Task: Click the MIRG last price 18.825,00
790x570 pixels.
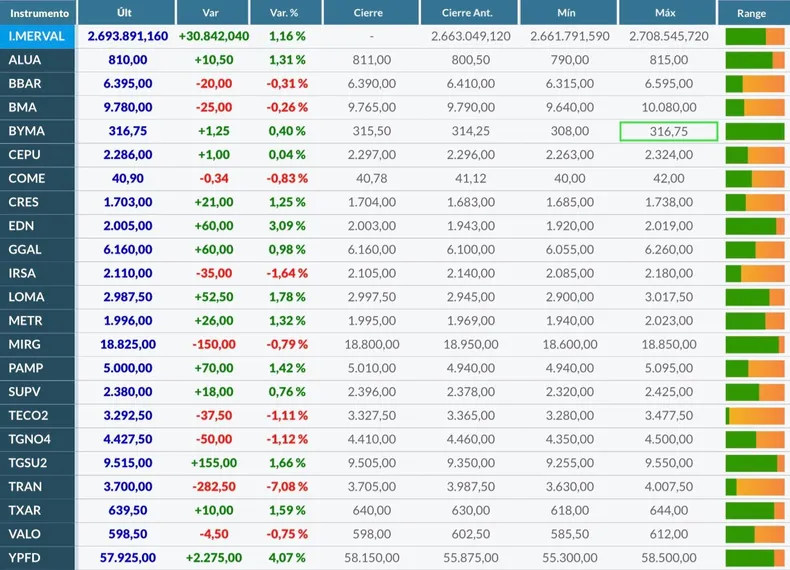Action: point(127,345)
